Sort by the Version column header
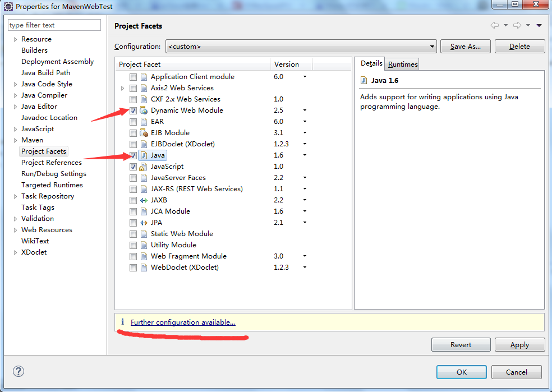The height and width of the screenshot is (392, 552). tap(291, 64)
